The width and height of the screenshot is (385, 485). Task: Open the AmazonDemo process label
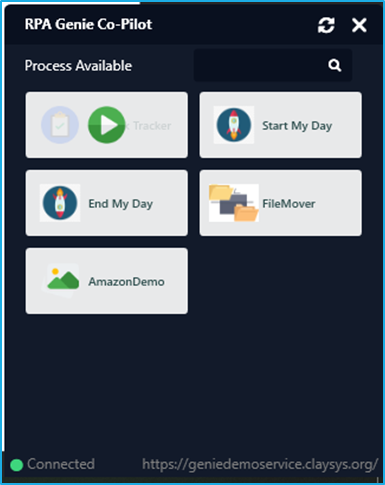pos(126,282)
